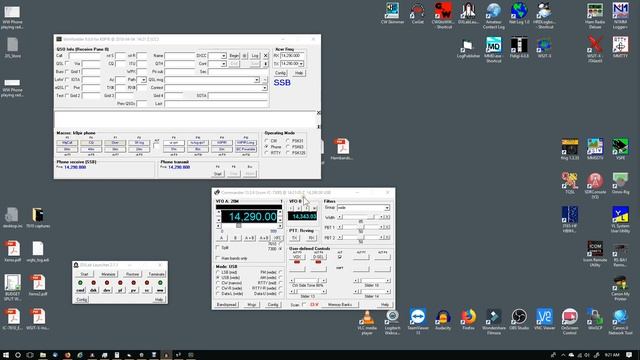Open the Tx frequency dropdown in WinWarbler
This screenshot has width=640, height=360.
point(301,64)
